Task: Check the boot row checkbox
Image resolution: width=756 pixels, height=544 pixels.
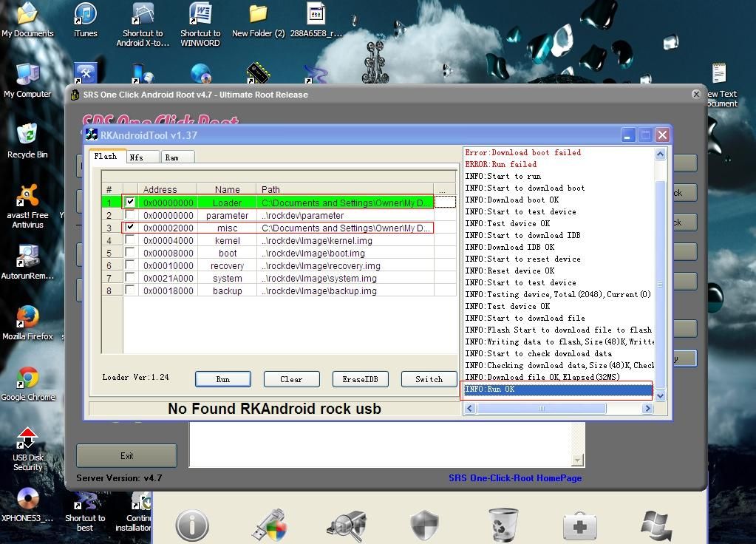Action: pyautogui.click(x=130, y=252)
